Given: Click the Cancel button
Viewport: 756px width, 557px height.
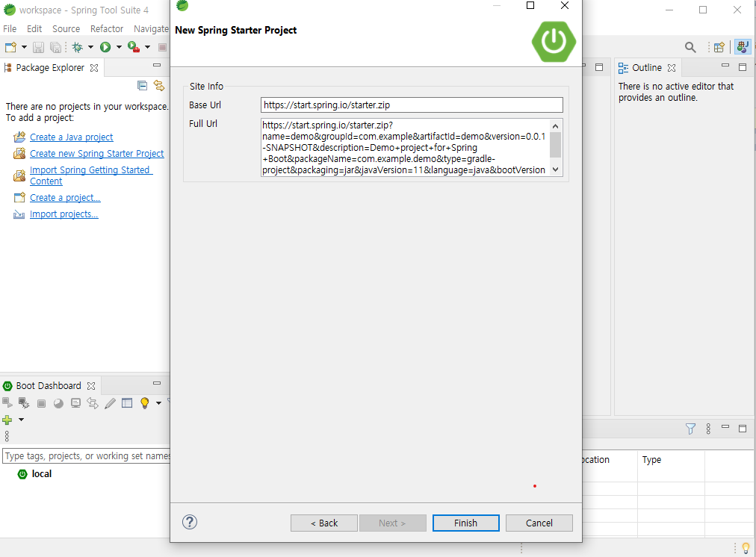Looking at the screenshot, I should pyautogui.click(x=539, y=523).
